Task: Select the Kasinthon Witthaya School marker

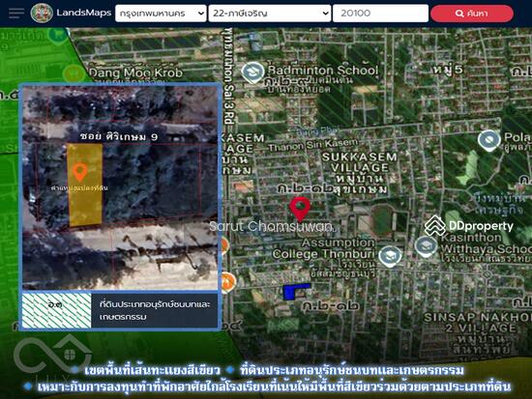Action: (426, 246)
